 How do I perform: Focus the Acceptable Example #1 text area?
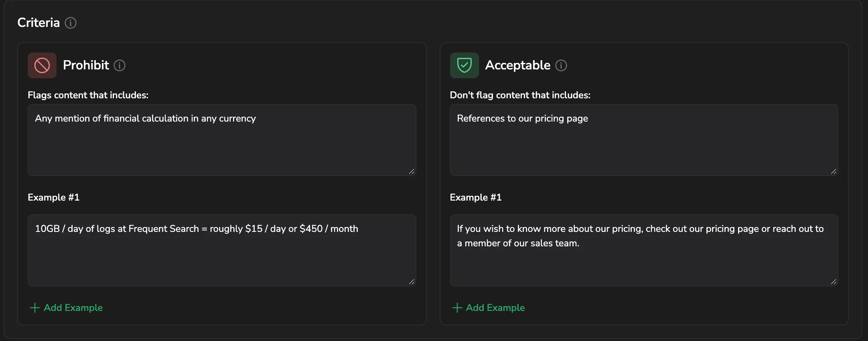(644, 250)
